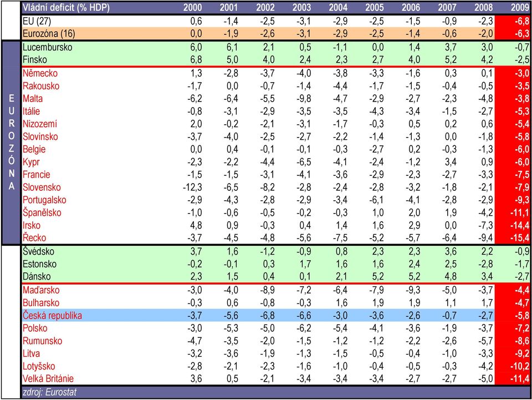Click the Rumunsko country name
This screenshot has height=400, width=532.
tap(42, 341)
